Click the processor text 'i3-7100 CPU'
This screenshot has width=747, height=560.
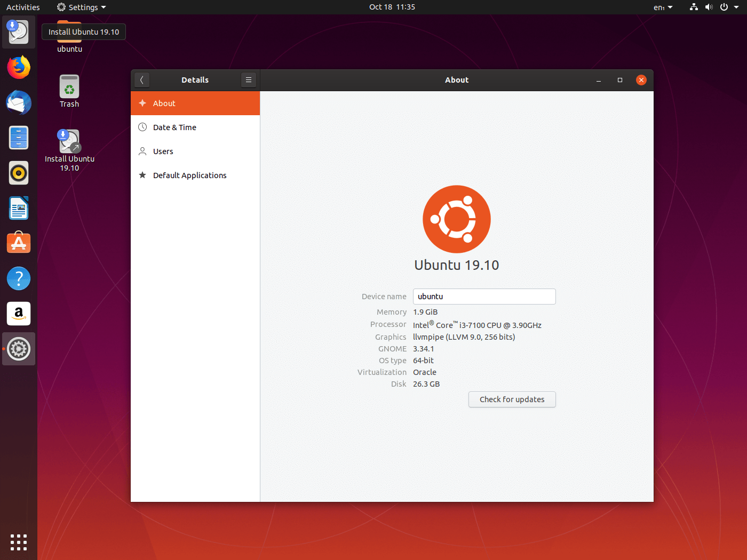(480, 325)
